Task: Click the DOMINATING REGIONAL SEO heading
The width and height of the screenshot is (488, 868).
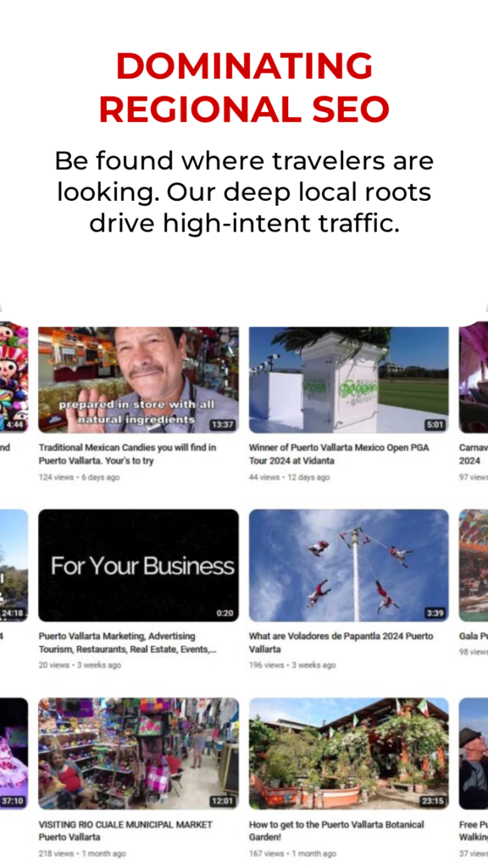Action: [244, 87]
